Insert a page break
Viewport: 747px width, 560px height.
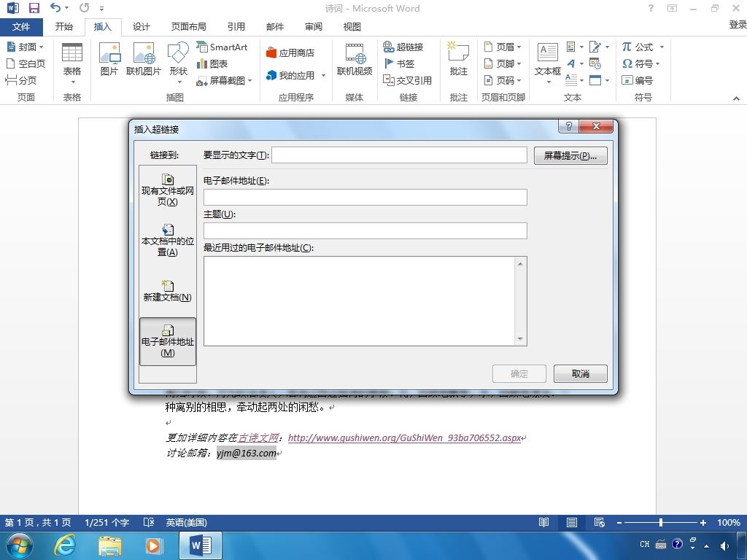pos(21,80)
